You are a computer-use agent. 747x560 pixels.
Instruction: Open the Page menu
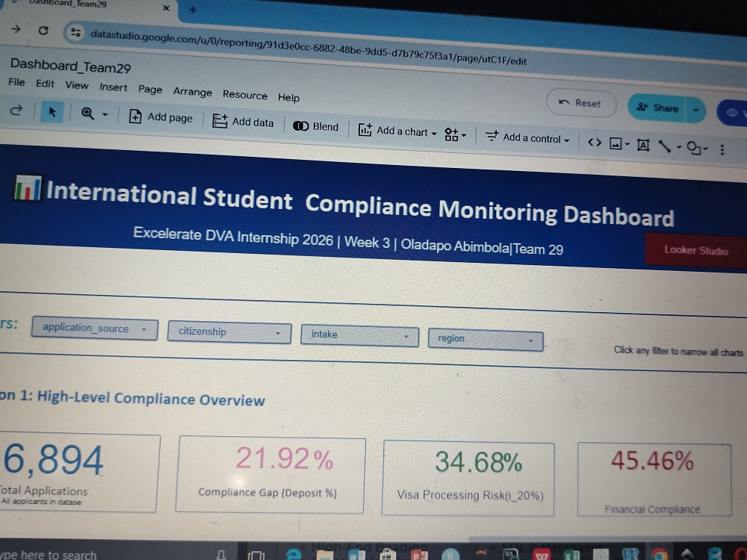150,89
